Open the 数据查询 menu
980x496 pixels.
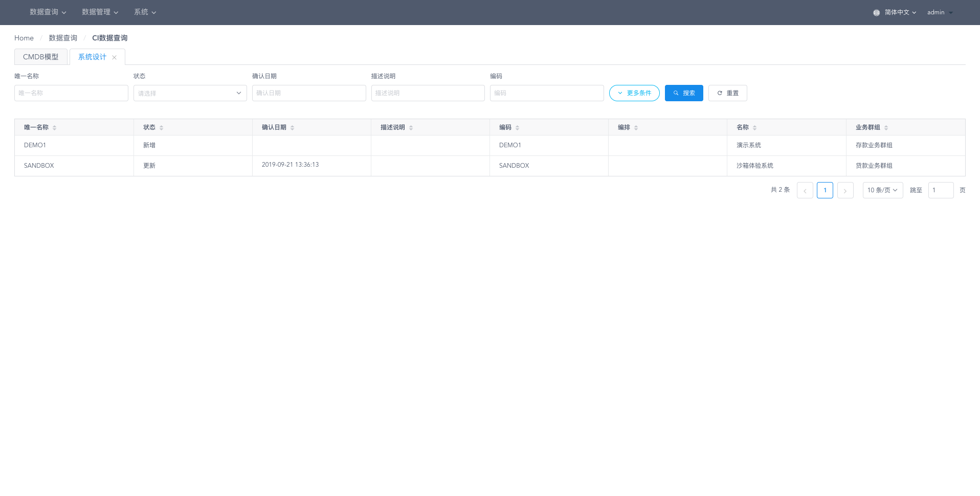(x=48, y=12)
